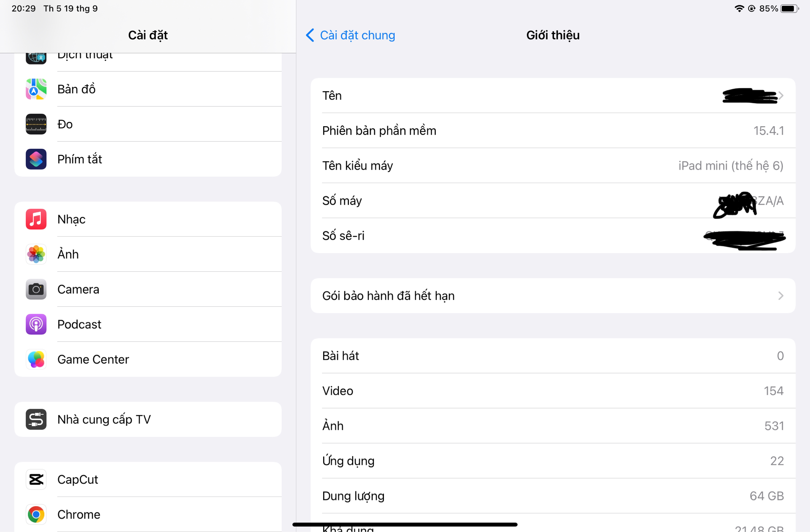Tap the Ảnh (Photos) flower icon
Image resolution: width=810 pixels, height=532 pixels.
[x=36, y=254]
